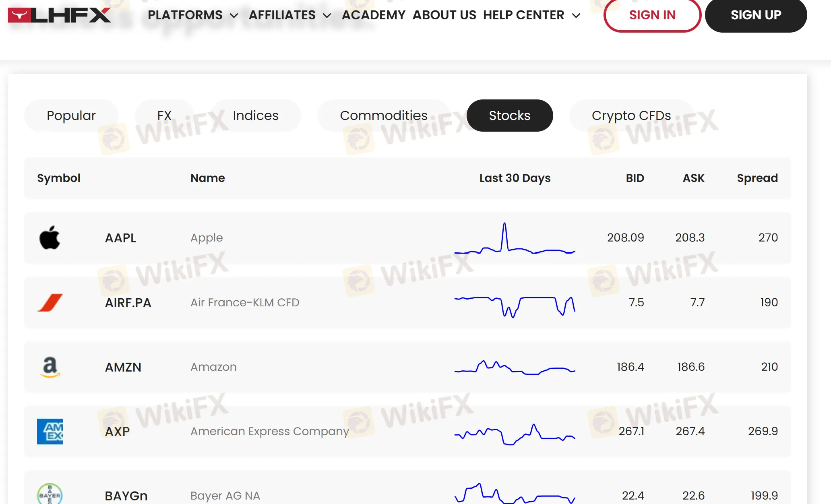This screenshot has height=504, width=831.
Task: Click the Air France-KLM red logo
Action: pyautogui.click(x=50, y=302)
